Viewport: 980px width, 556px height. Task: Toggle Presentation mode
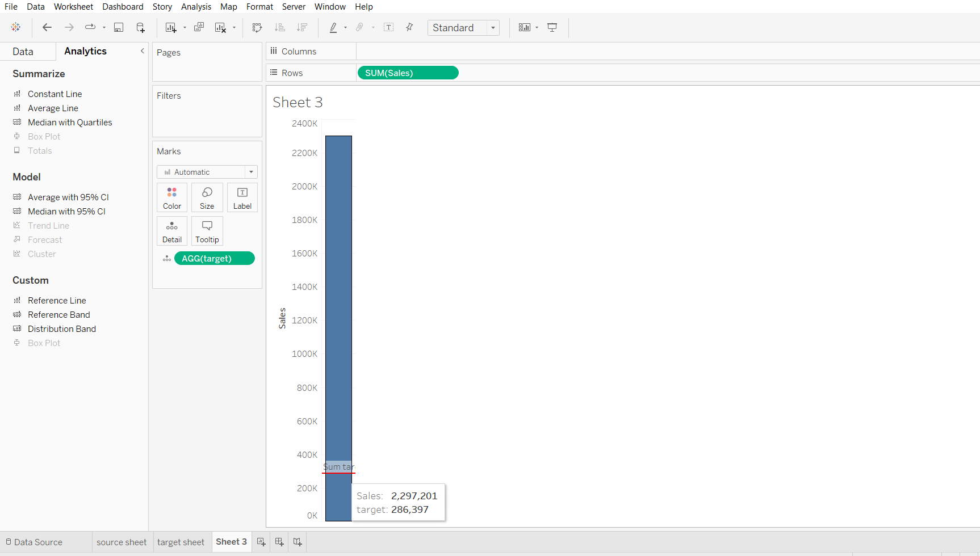pyautogui.click(x=552, y=27)
